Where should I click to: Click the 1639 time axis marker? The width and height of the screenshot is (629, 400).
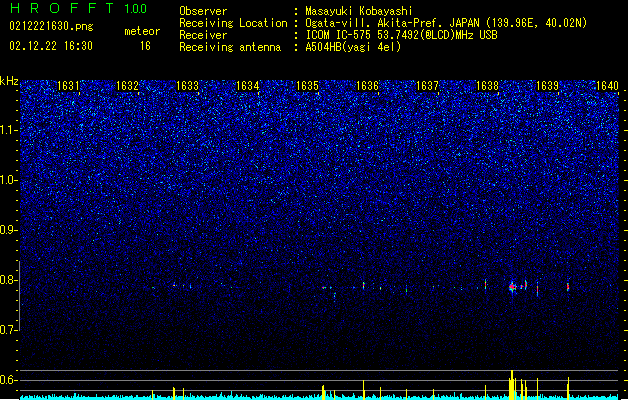pyautogui.click(x=548, y=86)
